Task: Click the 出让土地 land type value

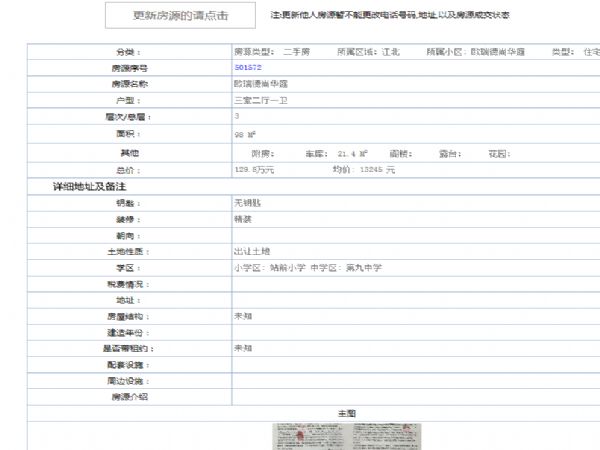Action: coord(251,251)
